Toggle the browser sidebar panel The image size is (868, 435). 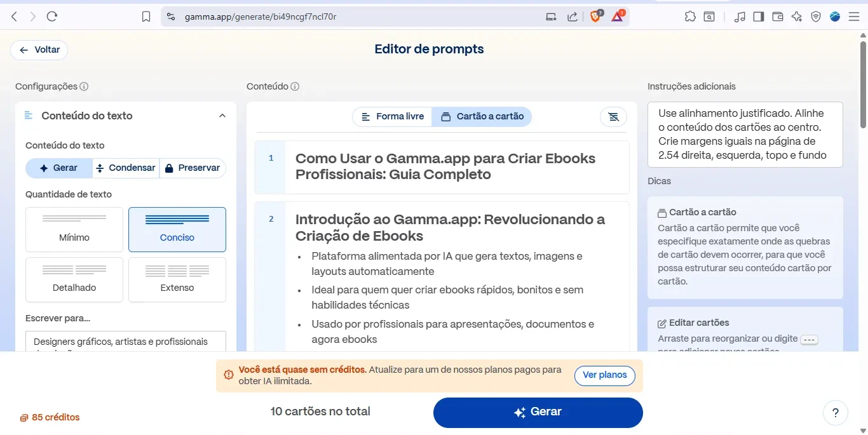tap(758, 17)
